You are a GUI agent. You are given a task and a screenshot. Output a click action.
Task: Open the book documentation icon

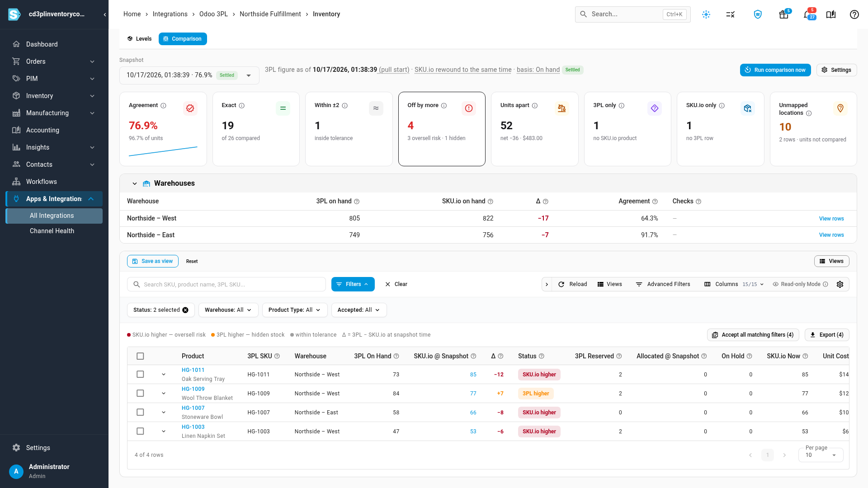coord(831,14)
